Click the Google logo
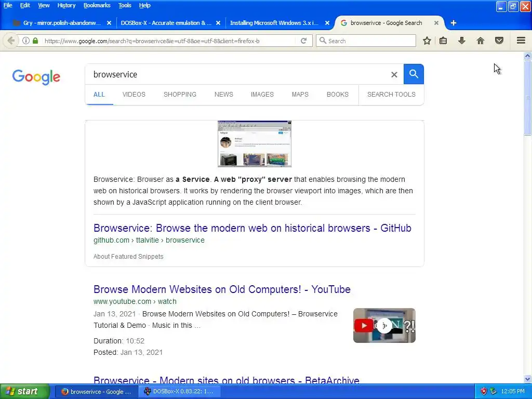 [36, 77]
